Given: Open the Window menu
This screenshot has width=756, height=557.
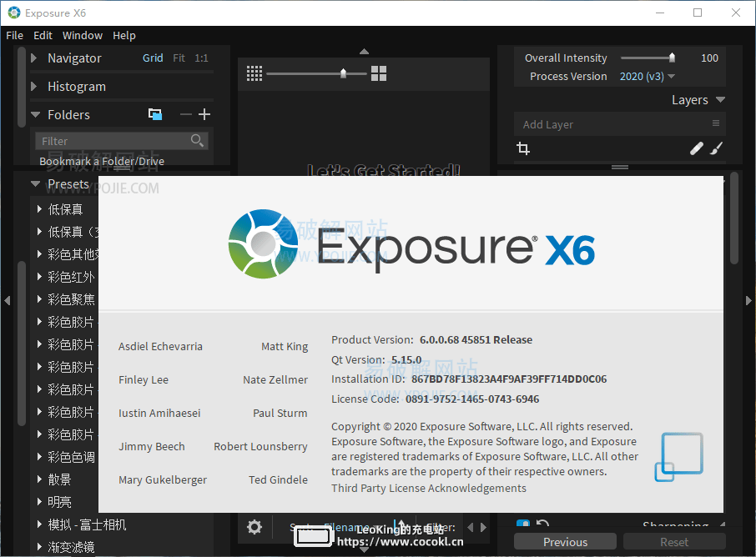Looking at the screenshot, I should tap(83, 36).
